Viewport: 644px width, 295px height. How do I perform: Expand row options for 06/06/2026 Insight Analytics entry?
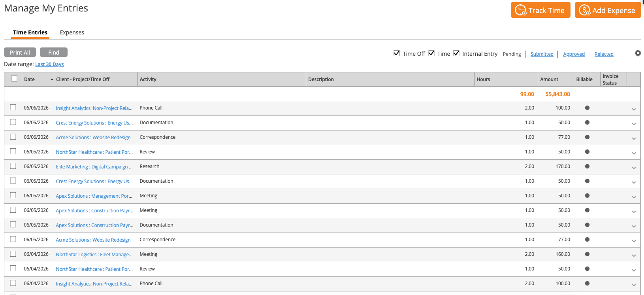(x=634, y=110)
